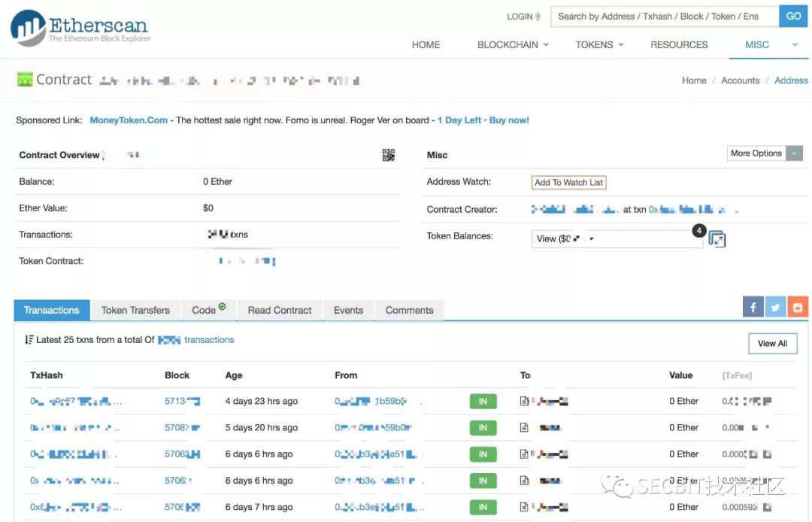The width and height of the screenshot is (812, 522).
Task: Share on Facebook icon
Action: point(753,307)
